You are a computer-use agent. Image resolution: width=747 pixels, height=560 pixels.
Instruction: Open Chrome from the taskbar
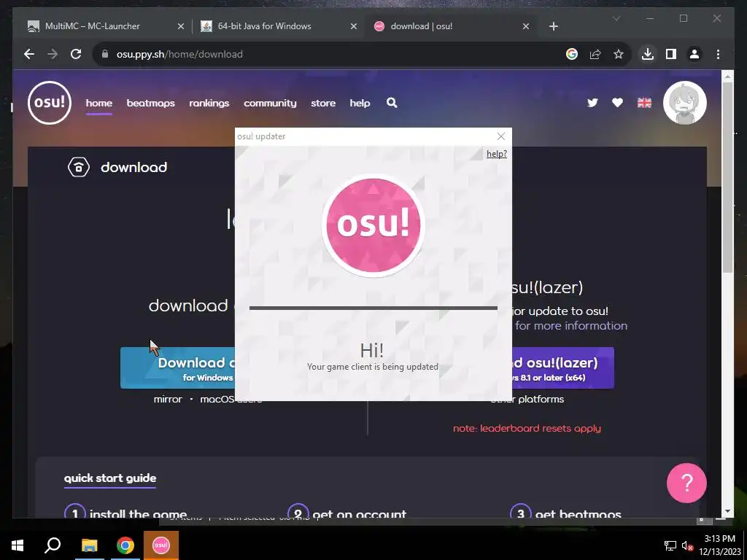[125, 545]
